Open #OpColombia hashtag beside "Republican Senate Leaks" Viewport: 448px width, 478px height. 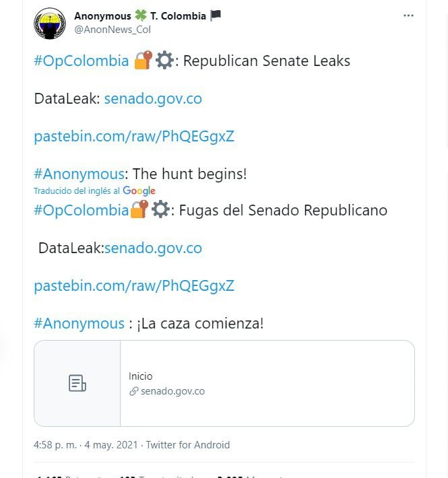pyautogui.click(x=81, y=61)
